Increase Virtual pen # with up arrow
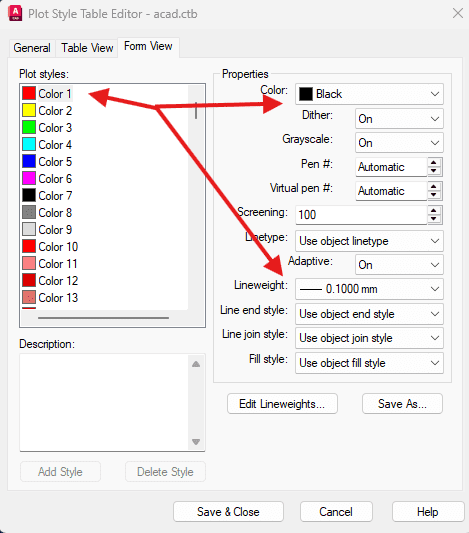The height and width of the screenshot is (533, 469). (x=434, y=187)
